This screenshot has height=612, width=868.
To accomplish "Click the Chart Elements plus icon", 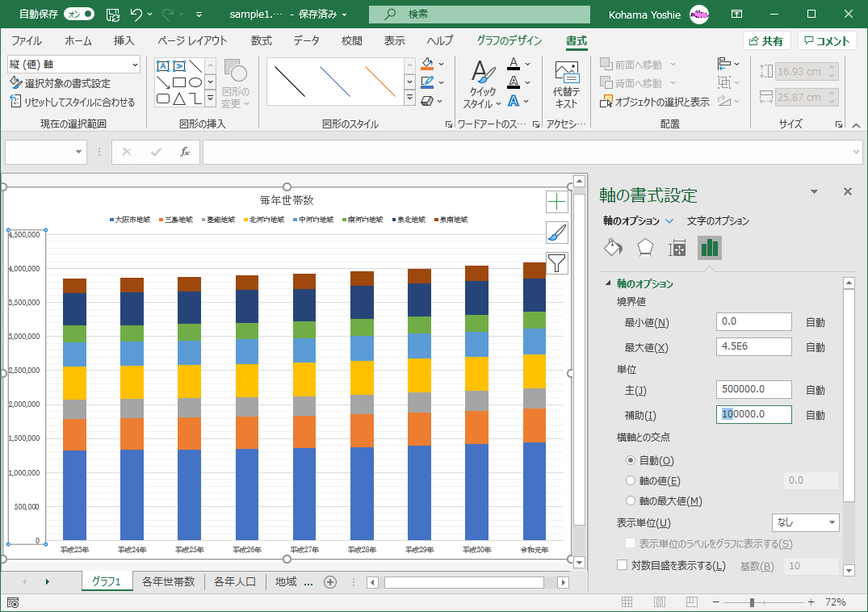I will point(557,202).
